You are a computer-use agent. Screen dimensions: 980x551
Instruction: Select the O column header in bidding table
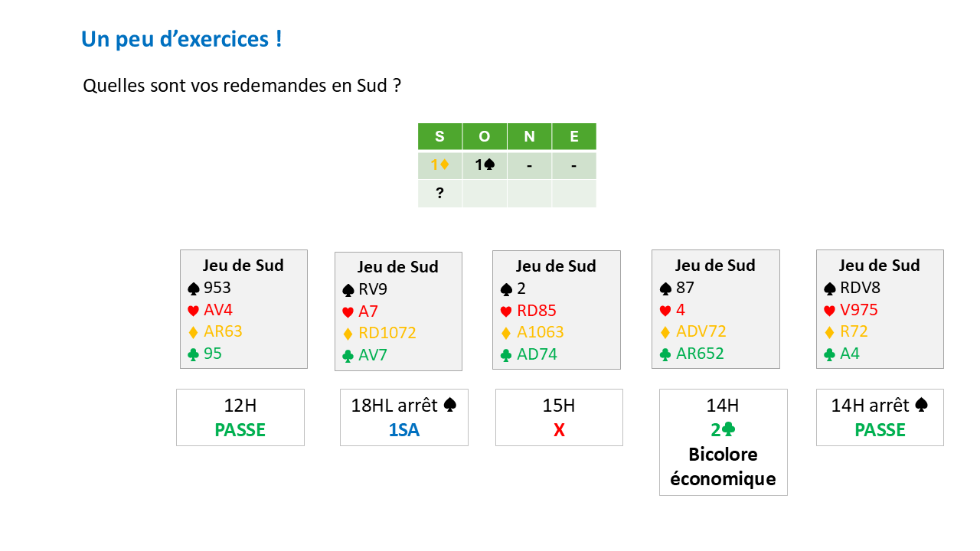click(484, 137)
